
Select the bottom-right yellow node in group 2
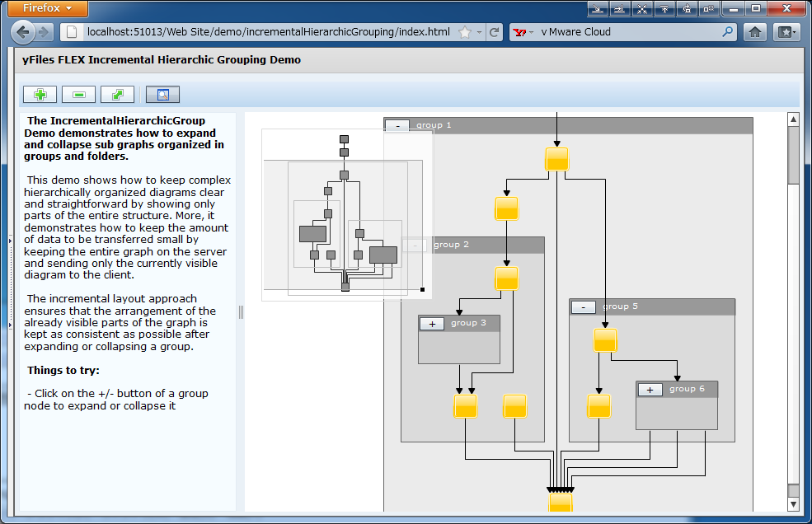(x=514, y=406)
